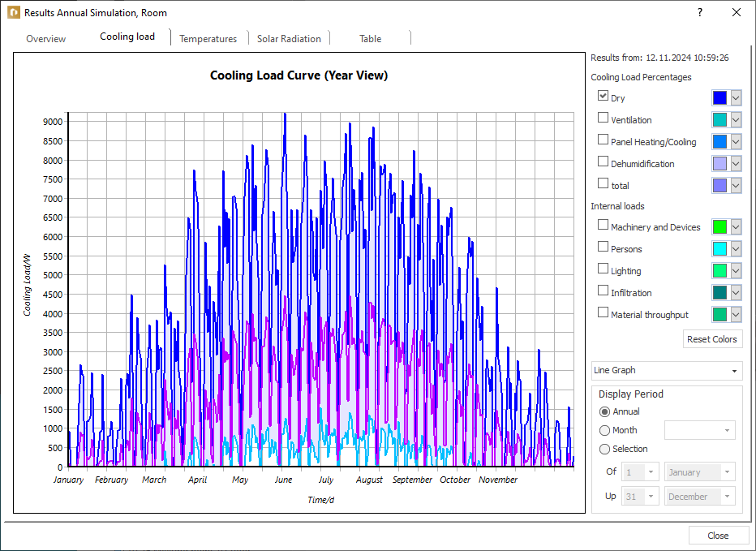Select the Selection display period
Viewport: 756px width, 551px height.
(604, 449)
